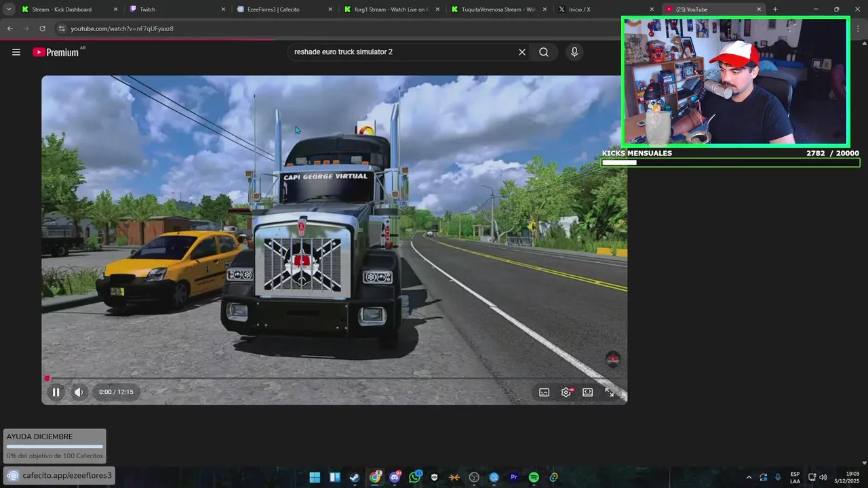Switch to the TuquitaVenenosa Stream tab
Viewport: 868px width, 488px height.
click(x=498, y=9)
